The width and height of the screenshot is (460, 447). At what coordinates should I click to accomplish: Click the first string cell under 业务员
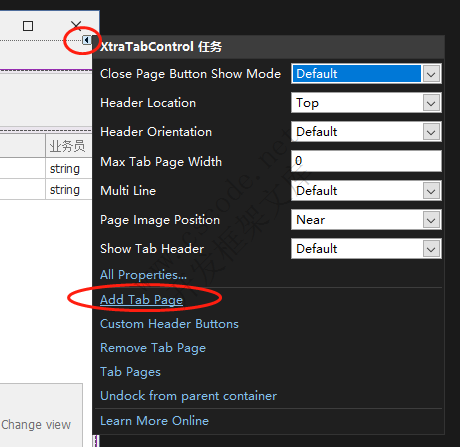pos(68,168)
